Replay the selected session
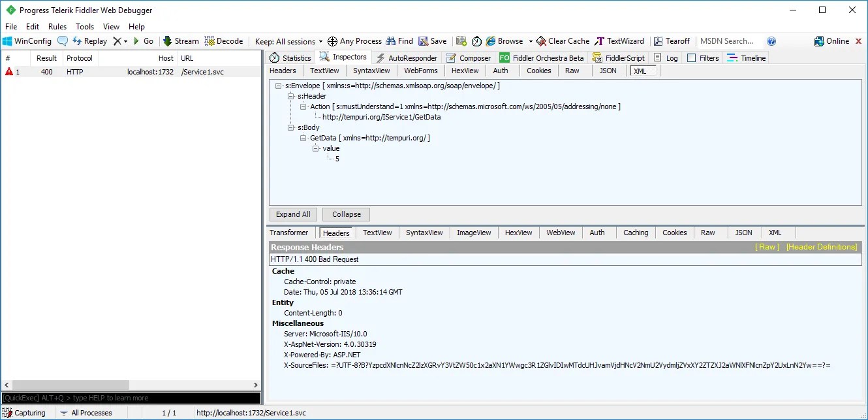 [89, 41]
